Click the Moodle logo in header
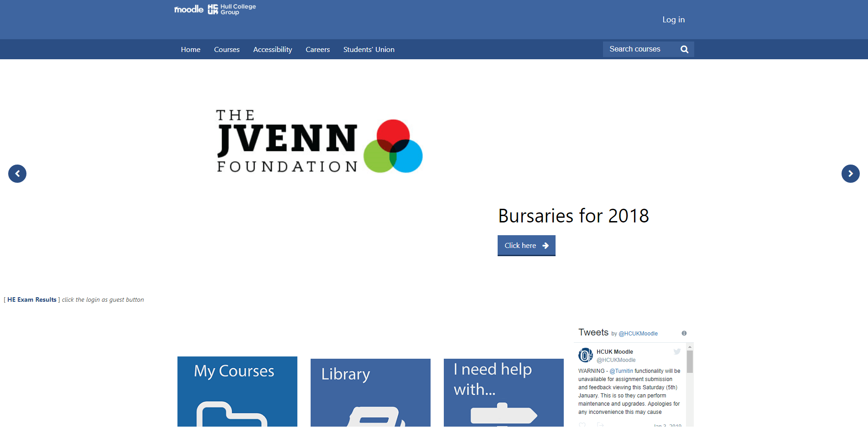 (x=188, y=9)
